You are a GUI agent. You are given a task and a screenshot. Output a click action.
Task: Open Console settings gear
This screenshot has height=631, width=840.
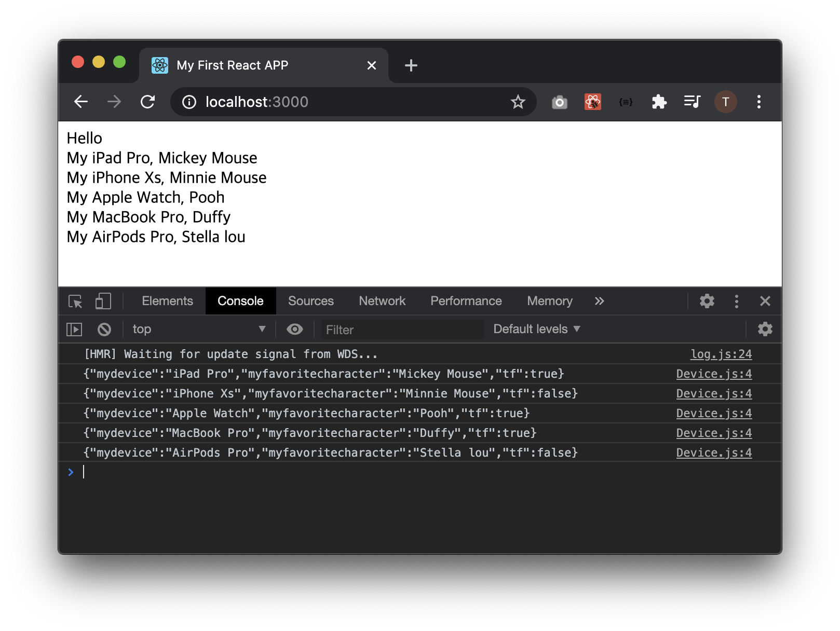coord(765,329)
